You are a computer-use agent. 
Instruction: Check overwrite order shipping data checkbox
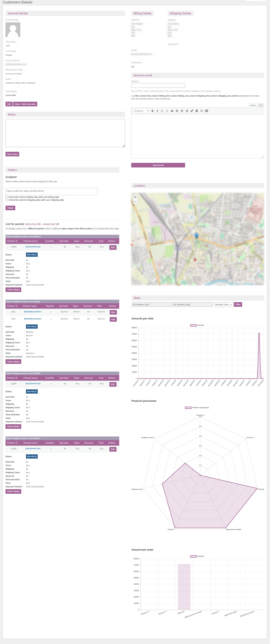point(7,200)
